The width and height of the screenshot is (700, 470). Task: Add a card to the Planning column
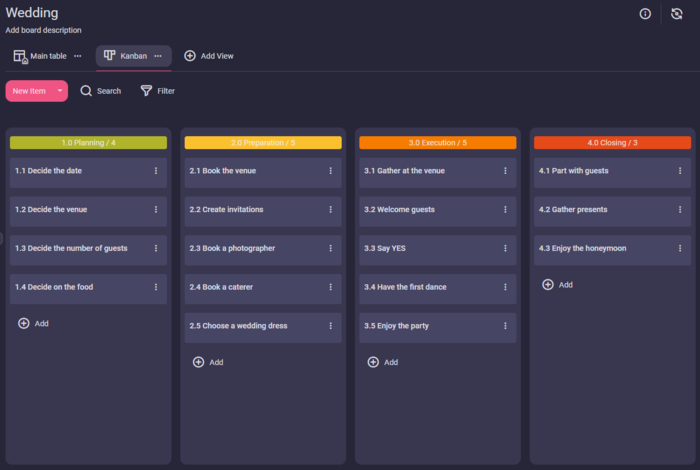coord(33,324)
